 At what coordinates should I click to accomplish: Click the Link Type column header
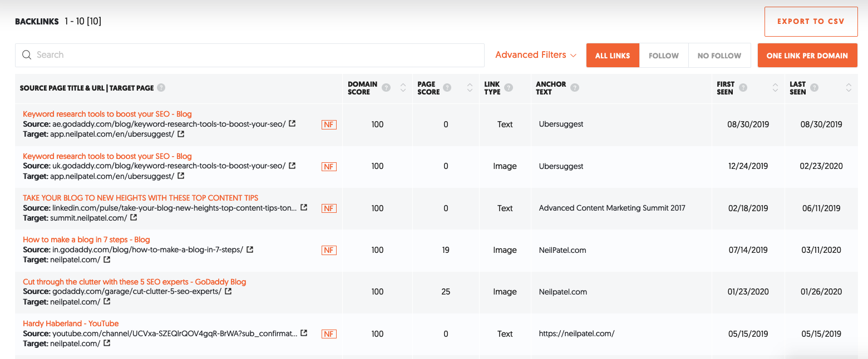(x=492, y=88)
